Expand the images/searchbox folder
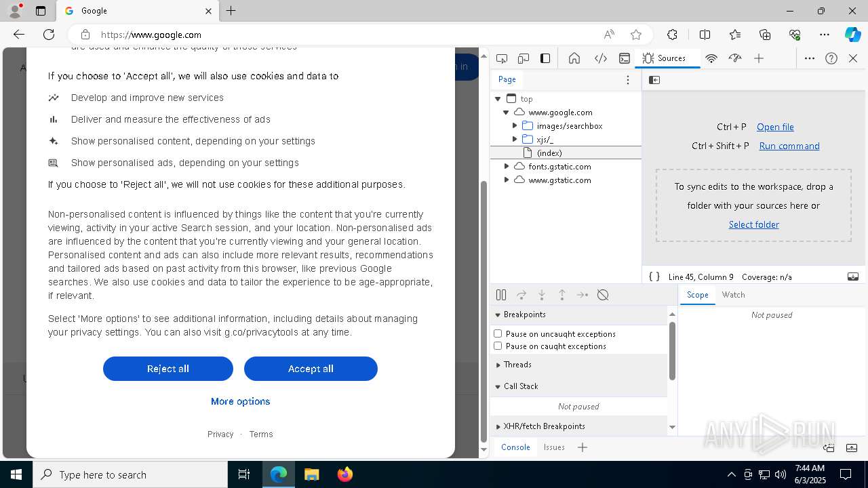Screen dimensions: 868x488 click(x=515, y=126)
